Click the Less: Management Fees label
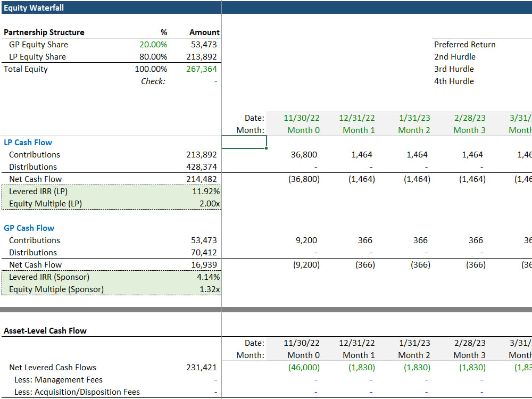 click(x=59, y=379)
